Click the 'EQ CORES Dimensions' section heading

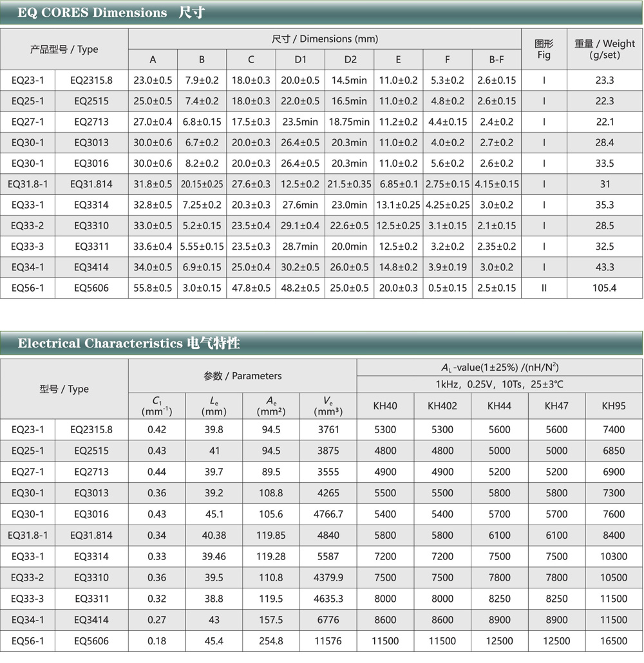pos(111,12)
